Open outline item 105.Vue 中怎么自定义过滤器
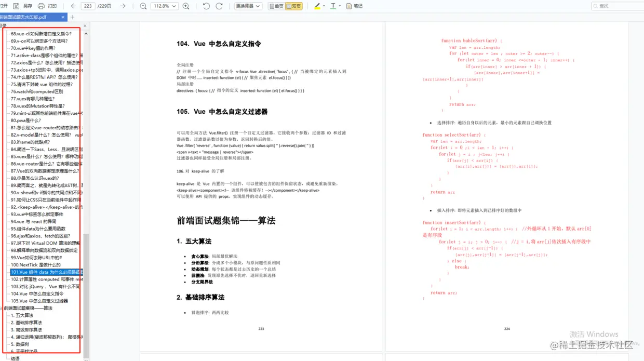Screen dimensions: 644x361 39,301
